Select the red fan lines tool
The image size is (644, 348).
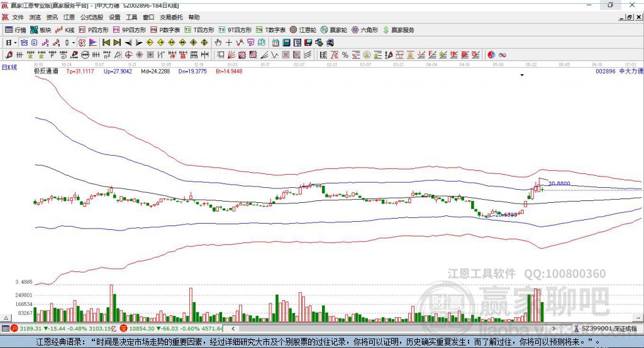[x=231, y=55]
